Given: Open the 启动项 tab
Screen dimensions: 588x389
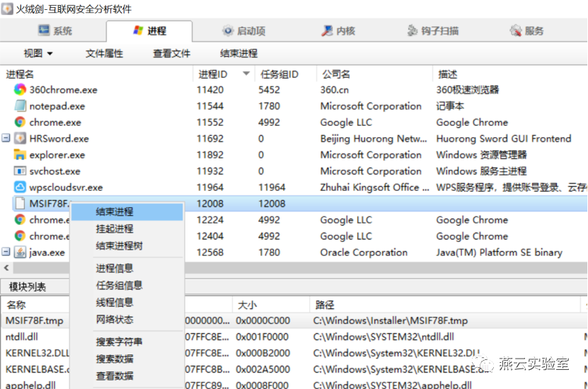Looking at the screenshot, I should tap(243, 30).
